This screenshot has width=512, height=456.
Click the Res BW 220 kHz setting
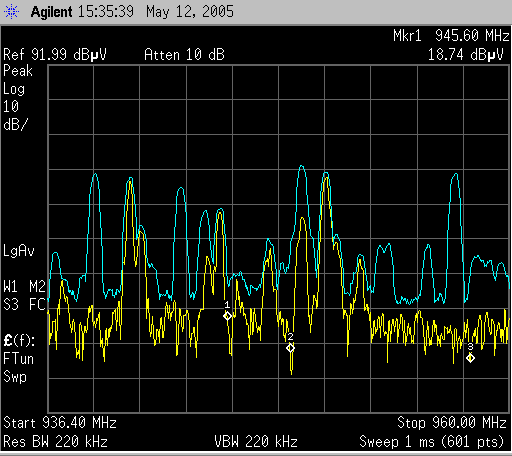[55, 442]
